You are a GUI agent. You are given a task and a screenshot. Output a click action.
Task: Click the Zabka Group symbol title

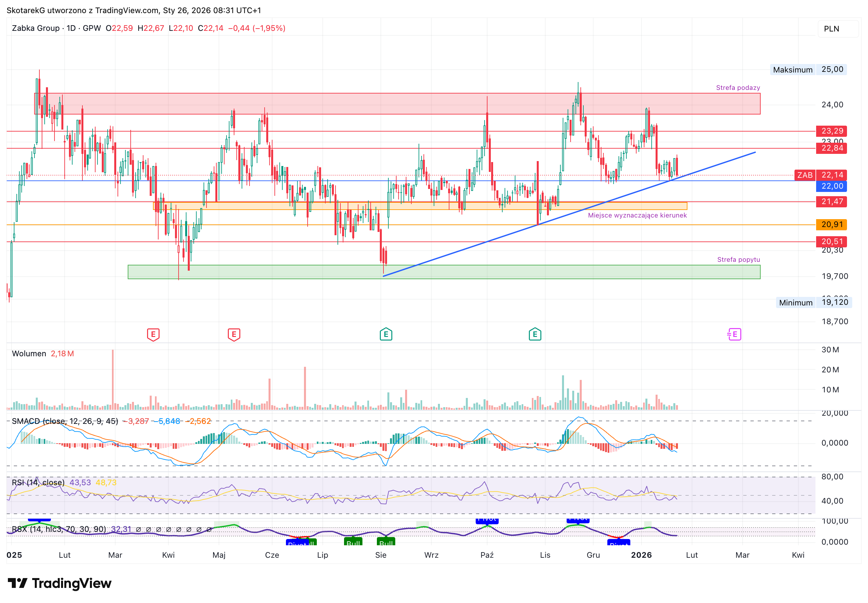click(x=35, y=28)
